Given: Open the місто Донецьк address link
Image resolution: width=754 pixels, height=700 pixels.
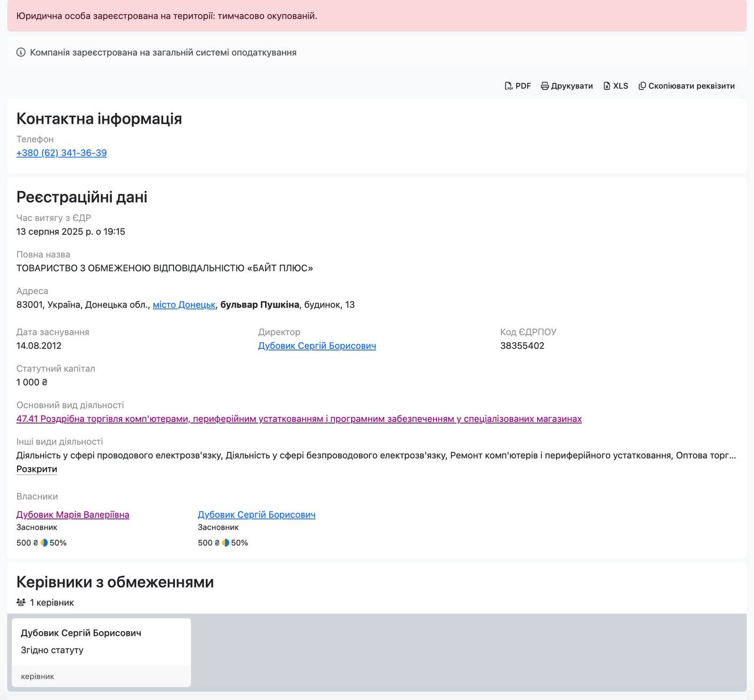Looking at the screenshot, I should point(184,305).
